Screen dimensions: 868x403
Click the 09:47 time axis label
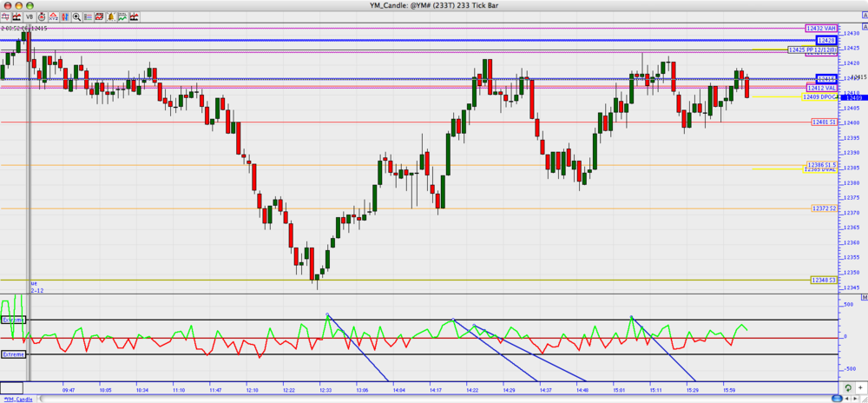(x=69, y=390)
